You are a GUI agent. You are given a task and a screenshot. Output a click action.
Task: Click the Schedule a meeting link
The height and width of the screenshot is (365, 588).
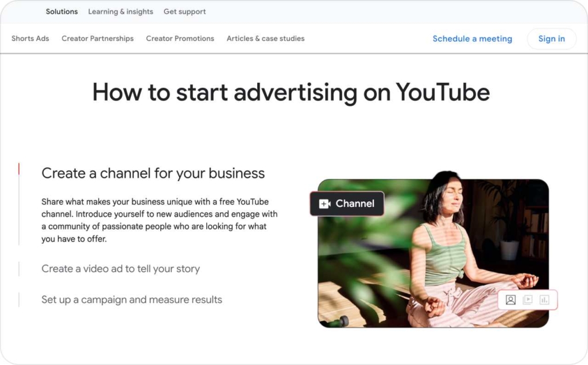472,39
